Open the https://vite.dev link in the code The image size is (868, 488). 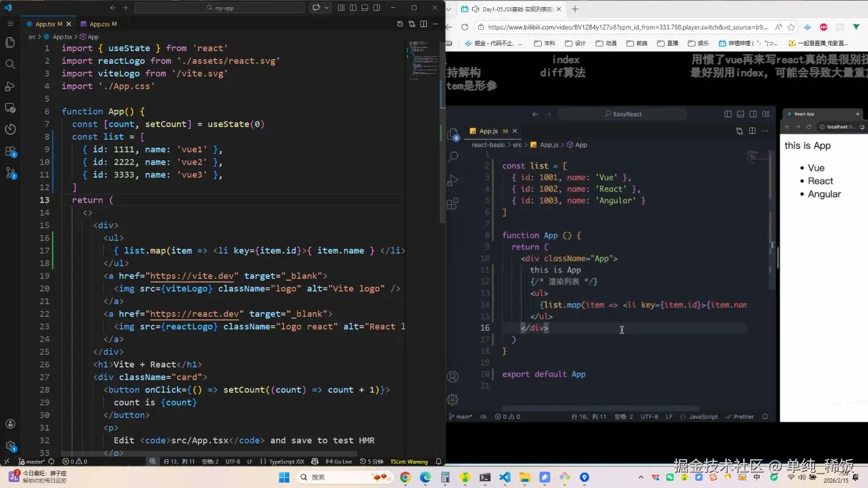[192, 276]
